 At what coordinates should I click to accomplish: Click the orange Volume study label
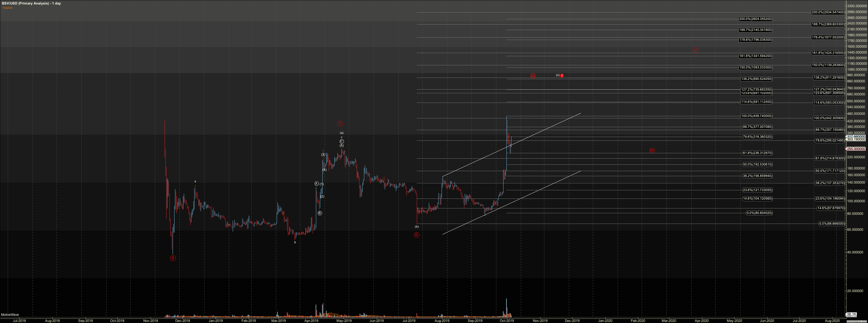pos(7,8)
